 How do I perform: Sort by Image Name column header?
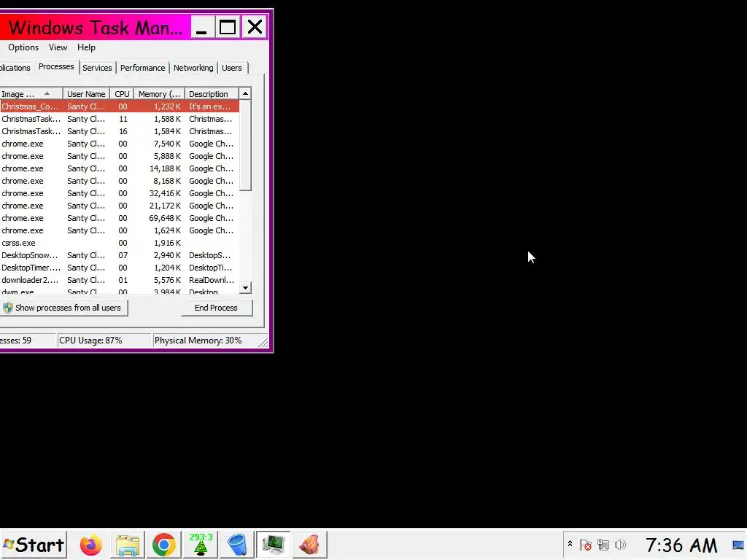31,94
